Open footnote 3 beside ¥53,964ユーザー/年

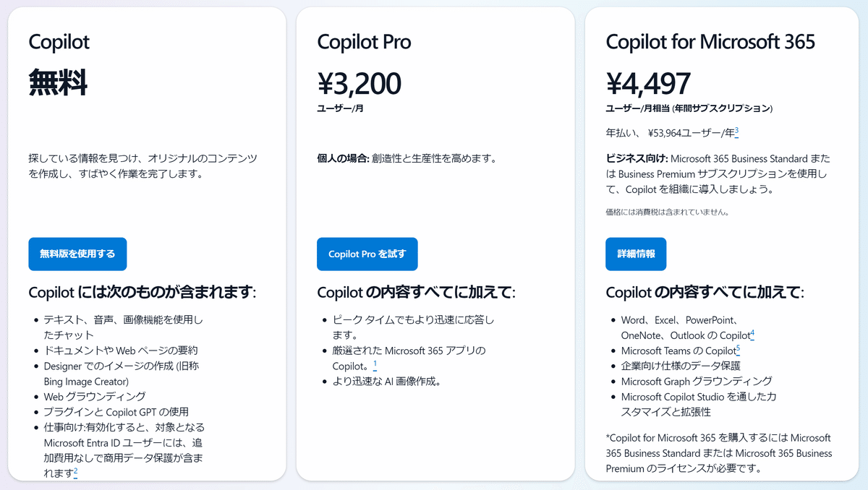tap(736, 132)
